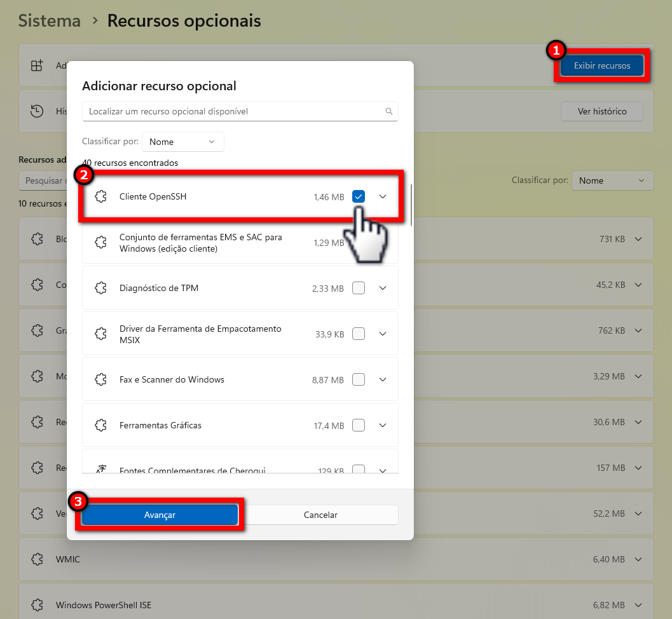Click the Exibir recursos button
Viewport: 672px width, 619px height.
coord(601,65)
